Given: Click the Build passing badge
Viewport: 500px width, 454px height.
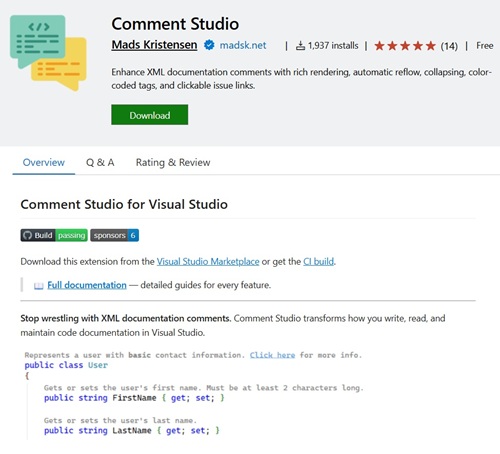Looking at the screenshot, I should click(54, 235).
